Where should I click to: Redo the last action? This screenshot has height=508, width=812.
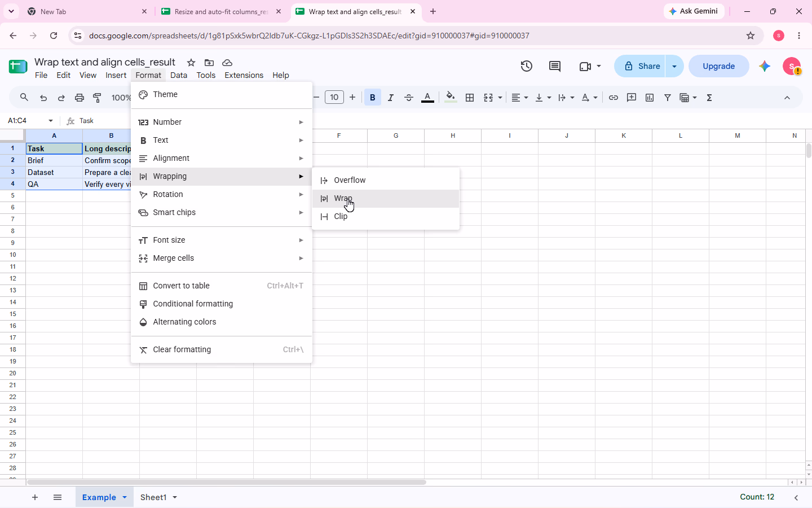point(61,98)
